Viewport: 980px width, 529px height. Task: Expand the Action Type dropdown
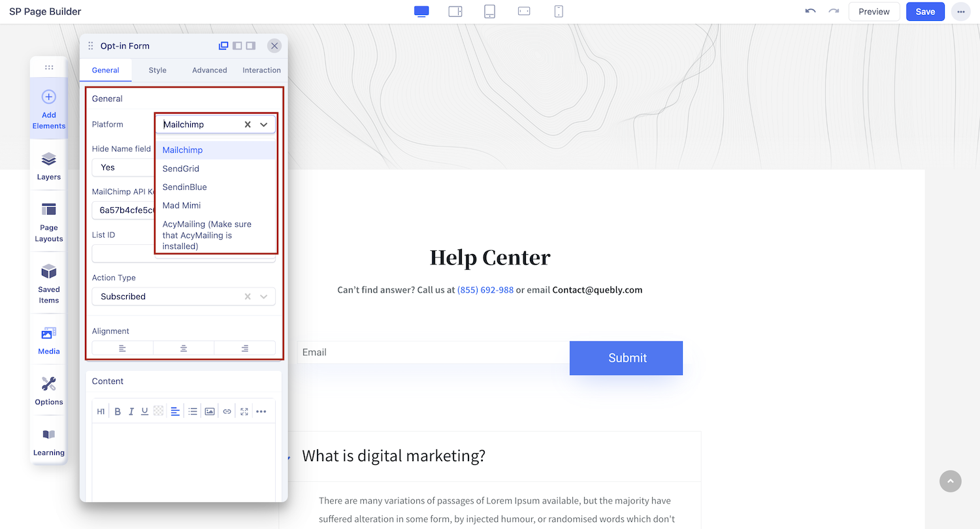coord(264,297)
